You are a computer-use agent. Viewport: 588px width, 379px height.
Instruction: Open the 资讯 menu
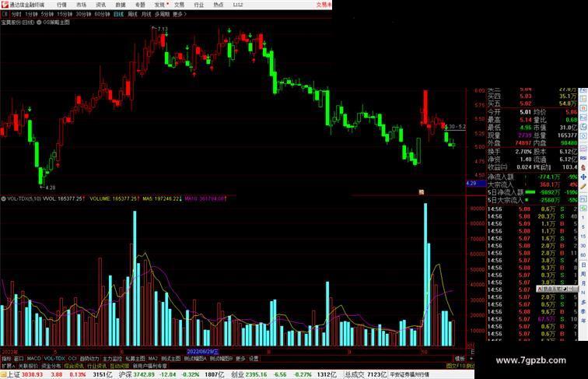click(100, 5)
